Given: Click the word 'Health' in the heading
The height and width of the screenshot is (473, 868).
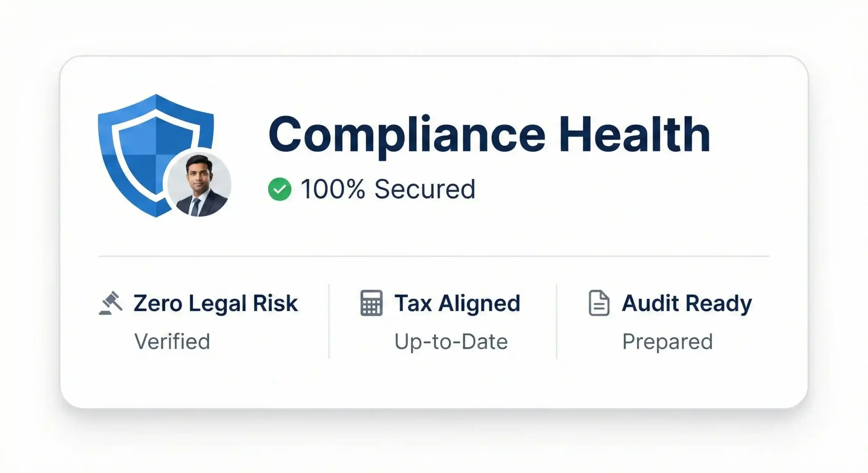Looking at the screenshot, I should pyautogui.click(x=634, y=135).
